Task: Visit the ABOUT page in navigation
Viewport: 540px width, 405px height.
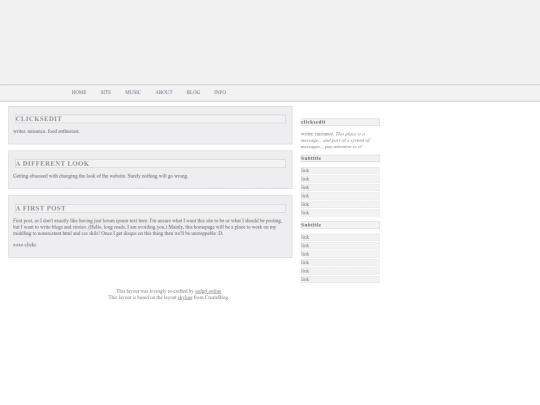Action: (164, 92)
